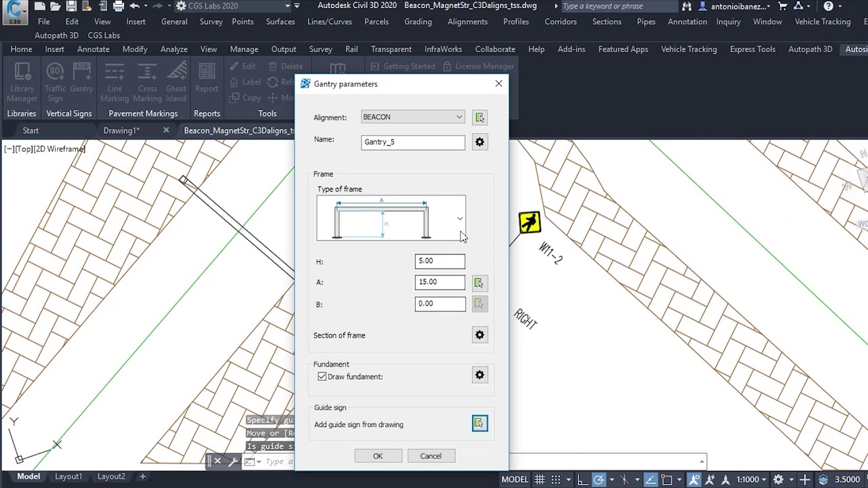Screen dimensions: 868x488
Task: Click shopping cart icon in title bar
Action: tap(783, 6)
